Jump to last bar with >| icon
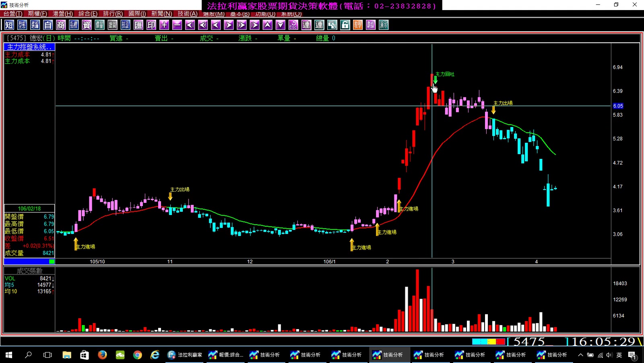Screen dimensions: 644x363 [x=254, y=25]
